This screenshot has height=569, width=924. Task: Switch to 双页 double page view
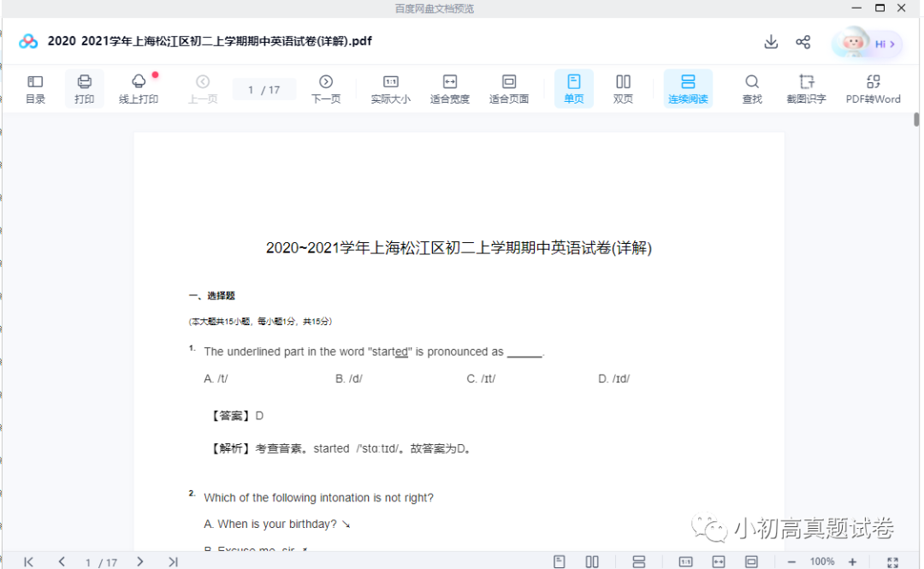click(623, 89)
